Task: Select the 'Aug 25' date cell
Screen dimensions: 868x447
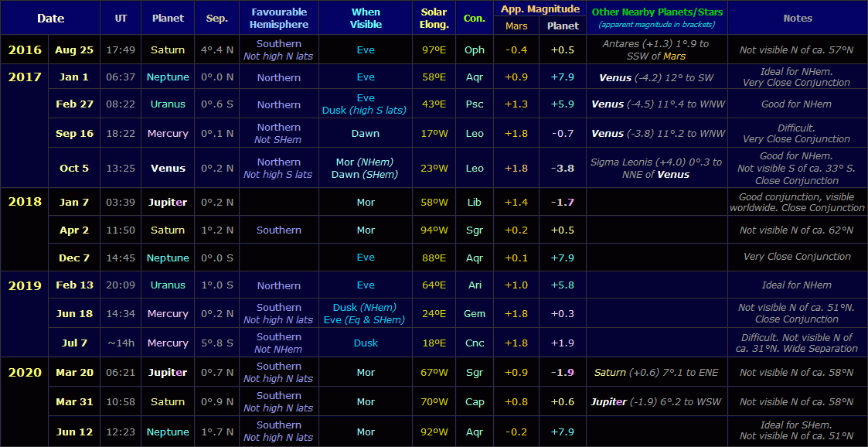Action: (x=74, y=50)
